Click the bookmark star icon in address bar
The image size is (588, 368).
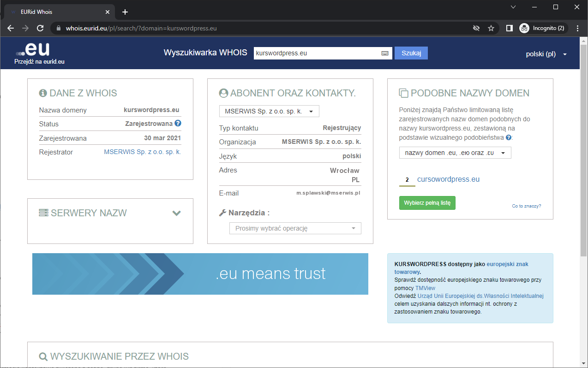click(x=491, y=28)
